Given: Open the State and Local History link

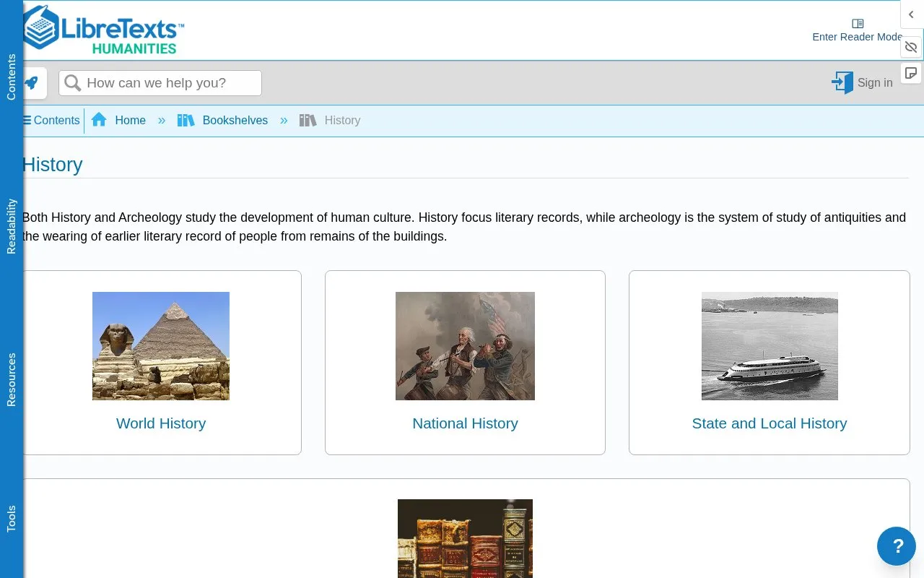Looking at the screenshot, I should click(770, 423).
